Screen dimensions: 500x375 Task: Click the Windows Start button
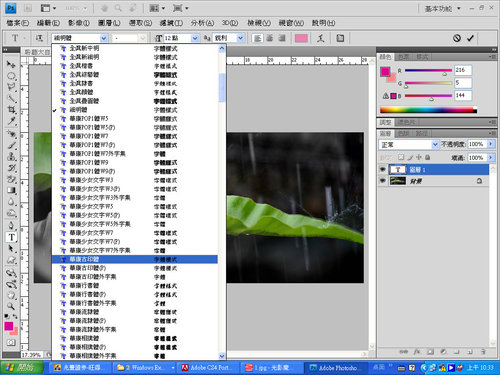click(x=22, y=368)
